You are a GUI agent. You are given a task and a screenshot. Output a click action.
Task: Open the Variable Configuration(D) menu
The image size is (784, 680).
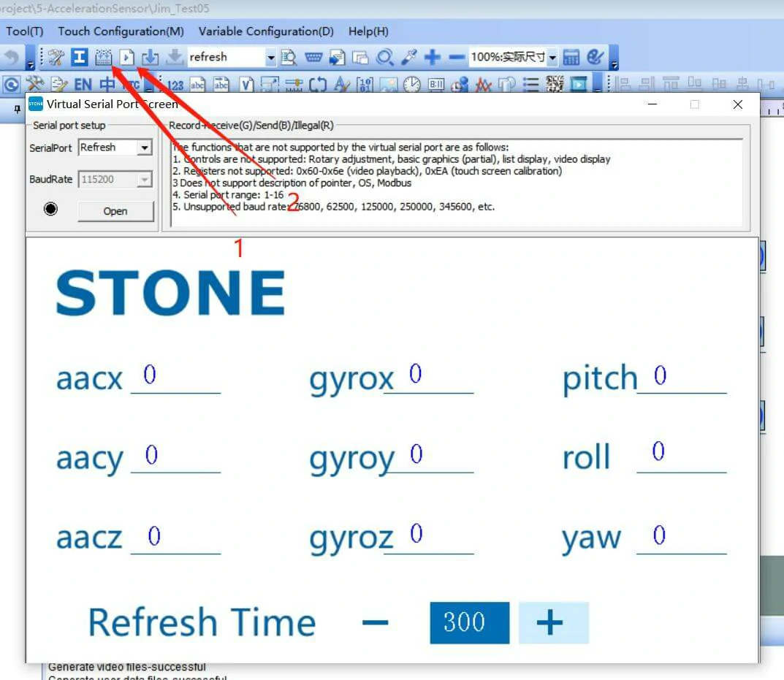click(x=266, y=31)
